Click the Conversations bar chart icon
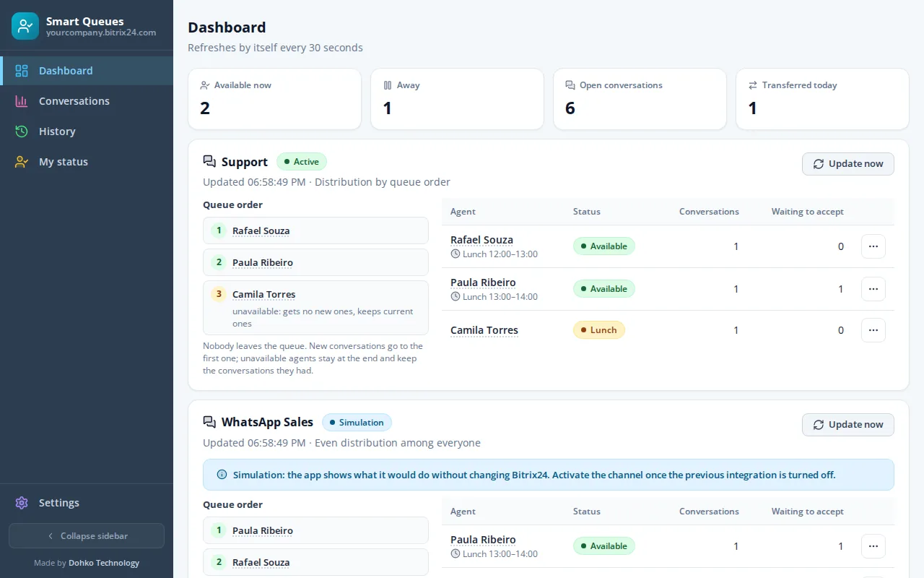924x578 pixels. click(22, 101)
